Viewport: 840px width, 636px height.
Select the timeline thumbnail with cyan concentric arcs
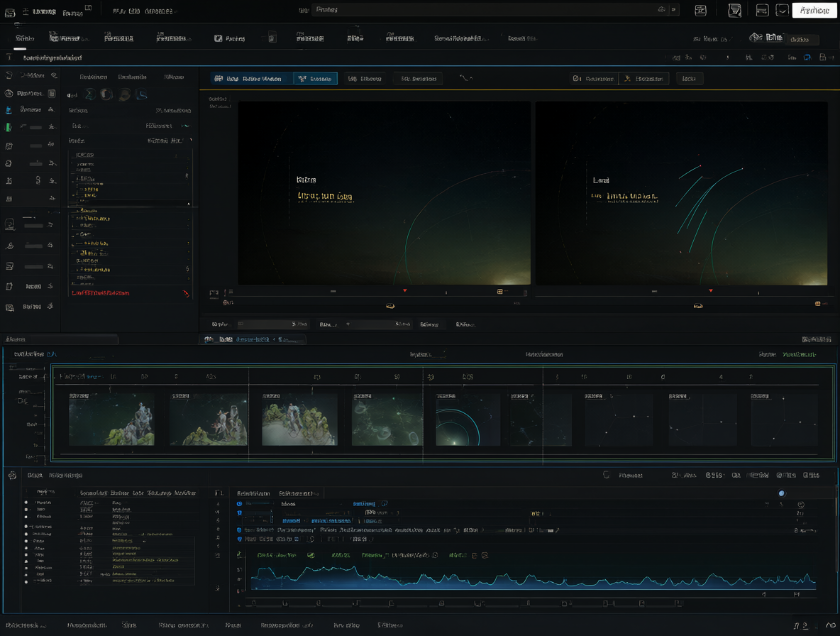tap(468, 419)
